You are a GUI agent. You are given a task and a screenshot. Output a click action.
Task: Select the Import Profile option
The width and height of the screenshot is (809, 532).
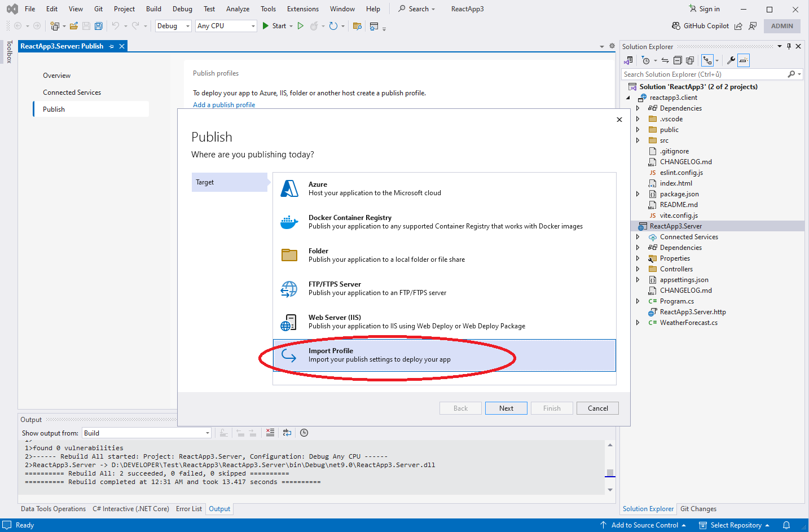coord(444,355)
